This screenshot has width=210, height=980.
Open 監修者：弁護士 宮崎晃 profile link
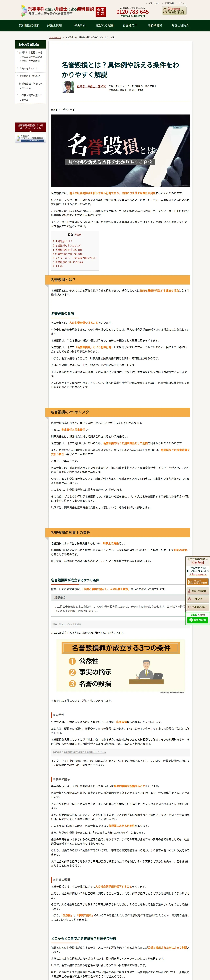point(91,86)
